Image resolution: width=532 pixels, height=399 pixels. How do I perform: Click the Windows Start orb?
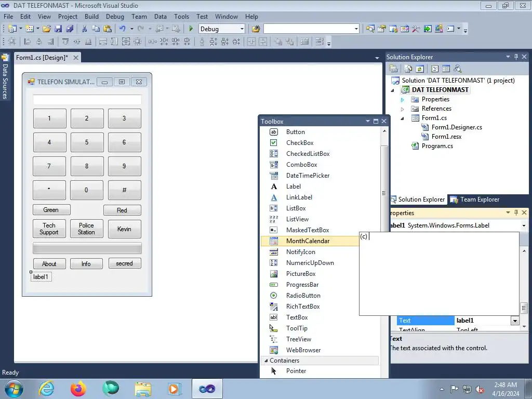14,389
